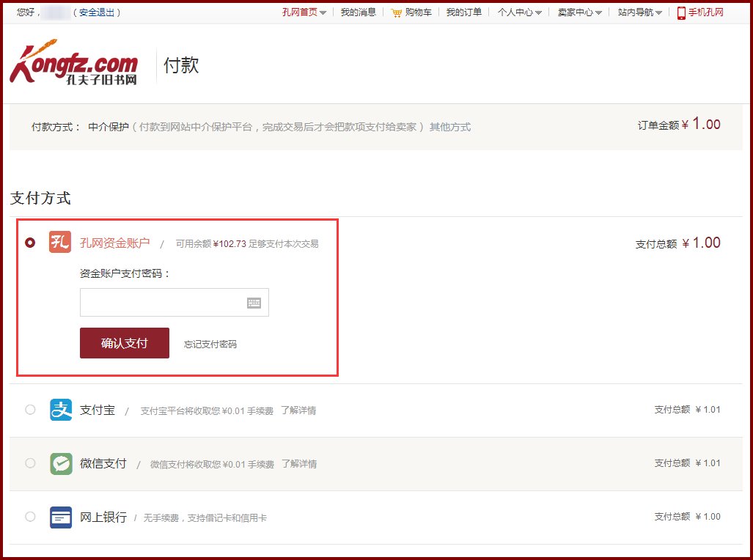This screenshot has width=753, height=560.
Task: Select the blue Alipay logo icon
Action: [61, 410]
